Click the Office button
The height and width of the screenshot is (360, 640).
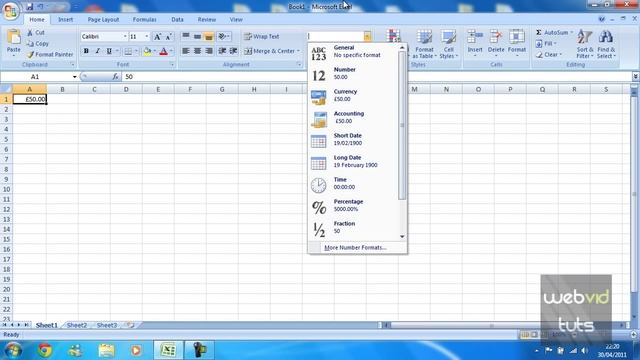pyautogui.click(x=11, y=11)
